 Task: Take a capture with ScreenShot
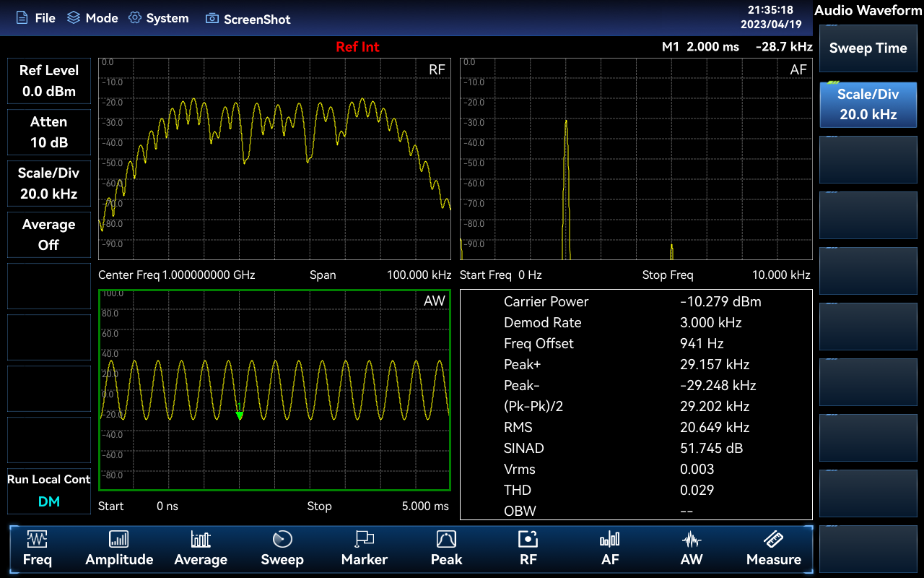coord(248,19)
